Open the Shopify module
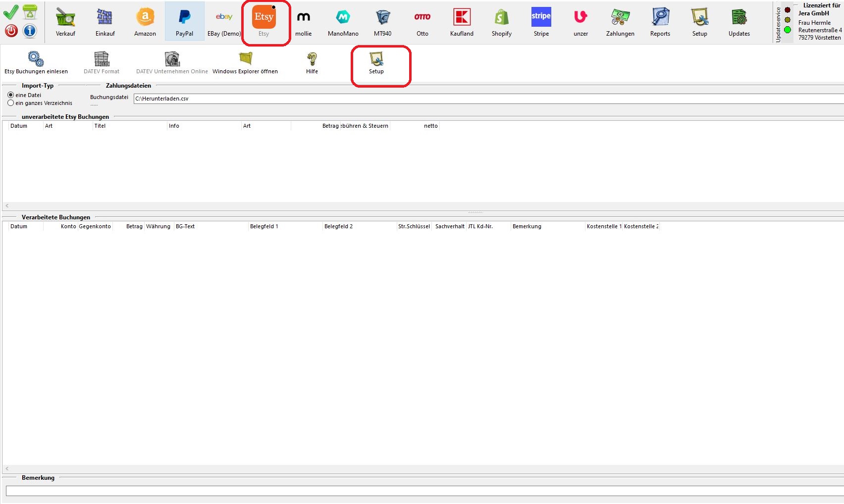Screen dimensions: 844x504 point(501,22)
